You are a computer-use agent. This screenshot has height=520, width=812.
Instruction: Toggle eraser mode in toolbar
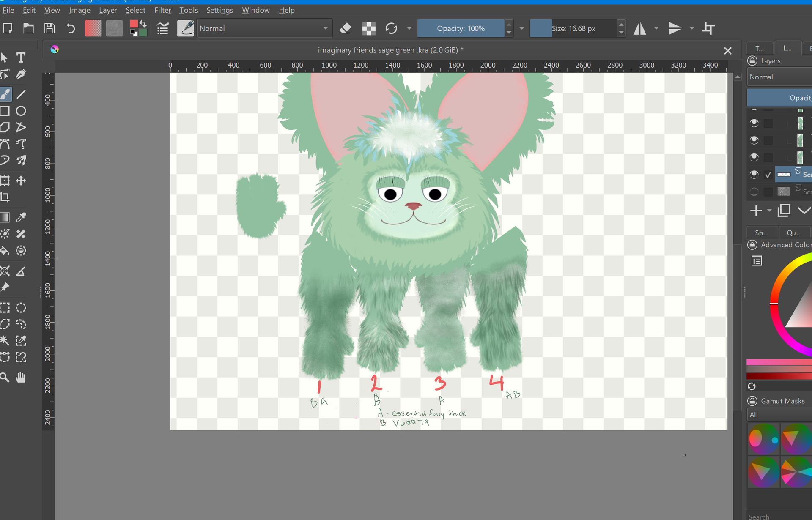pyautogui.click(x=346, y=28)
